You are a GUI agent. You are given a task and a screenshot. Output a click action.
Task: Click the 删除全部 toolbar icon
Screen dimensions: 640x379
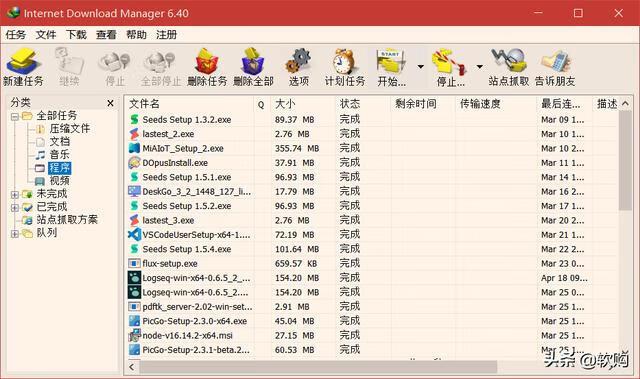pos(253,62)
